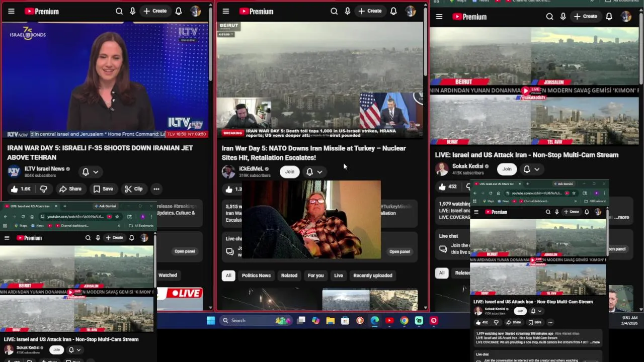Screen dimensions: 644x362
Task: Select the 'Related' chip in the iCkEdMeL window
Action: (x=289, y=276)
